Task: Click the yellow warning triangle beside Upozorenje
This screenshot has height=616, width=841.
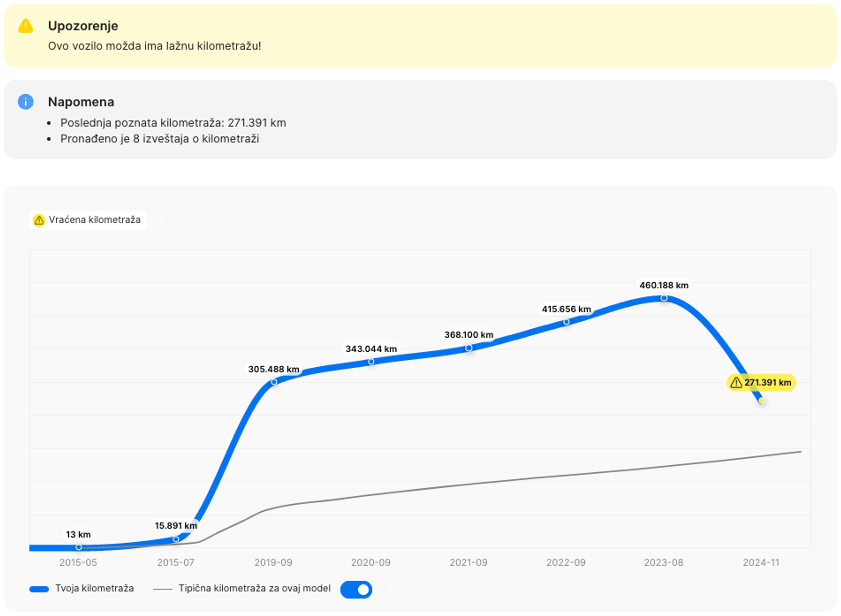Action: [25, 26]
